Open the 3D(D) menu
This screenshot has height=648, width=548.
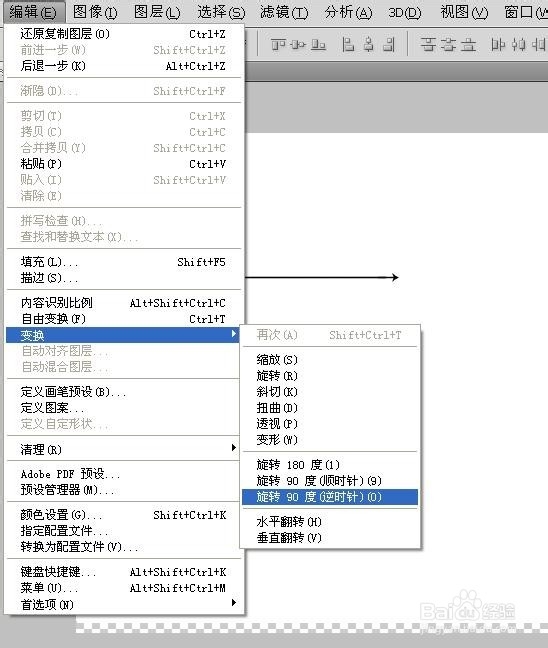[405, 12]
